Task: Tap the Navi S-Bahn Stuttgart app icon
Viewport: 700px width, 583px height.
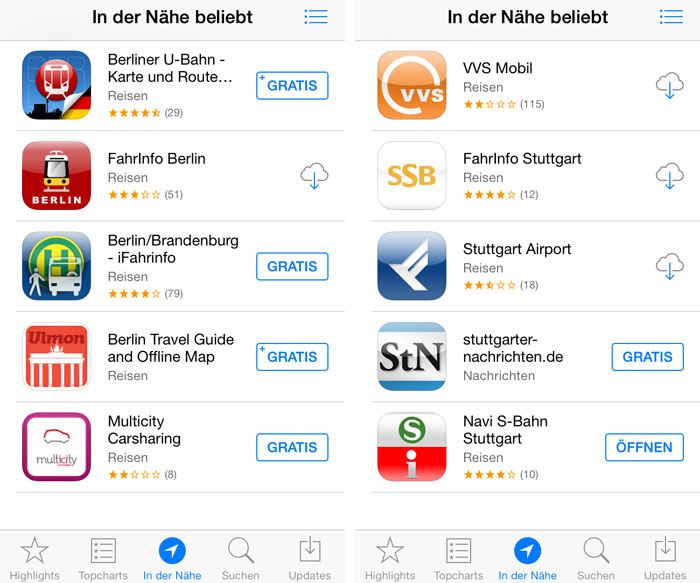Action: tap(412, 446)
